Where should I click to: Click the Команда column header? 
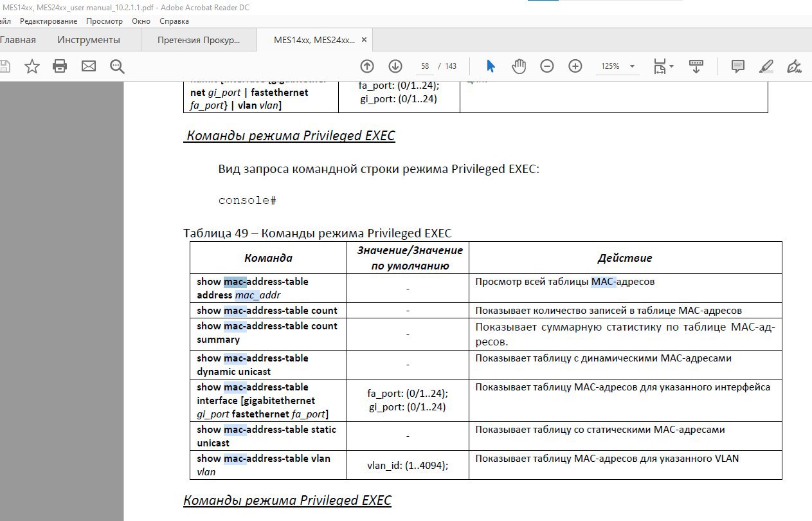coord(268,258)
